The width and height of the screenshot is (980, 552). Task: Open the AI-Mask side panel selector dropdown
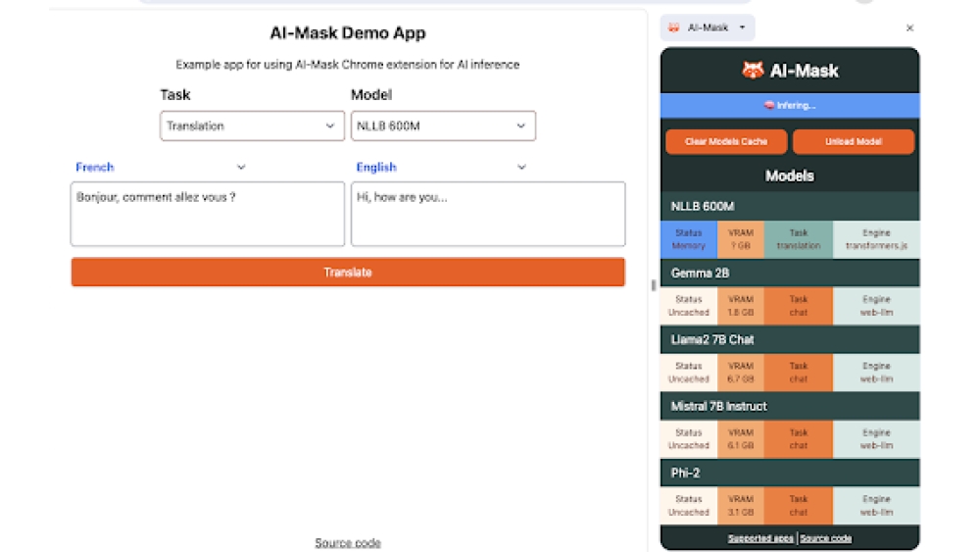[x=708, y=27]
